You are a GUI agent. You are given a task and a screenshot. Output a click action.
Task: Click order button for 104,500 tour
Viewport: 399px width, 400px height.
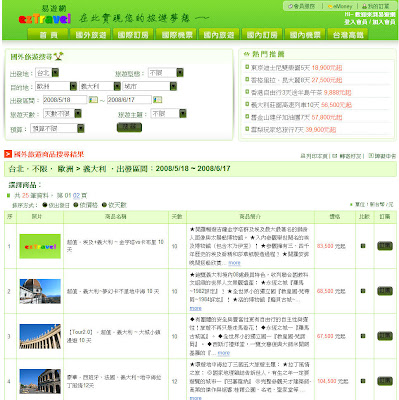pos(385,381)
